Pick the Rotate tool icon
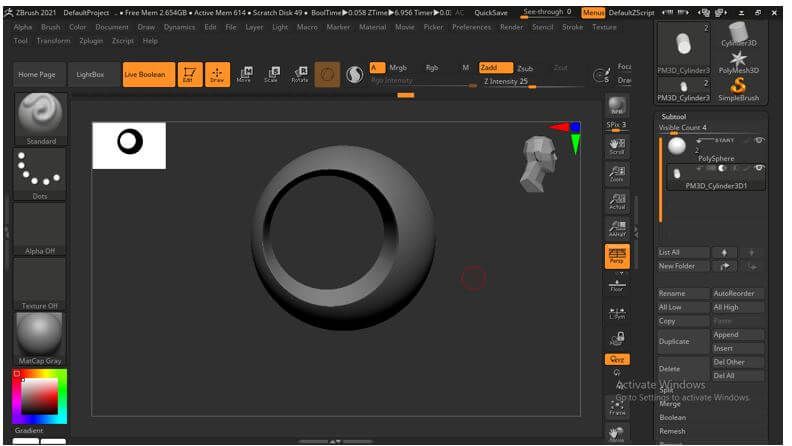The height and width of the screenshot is (446, 792). 299,74
